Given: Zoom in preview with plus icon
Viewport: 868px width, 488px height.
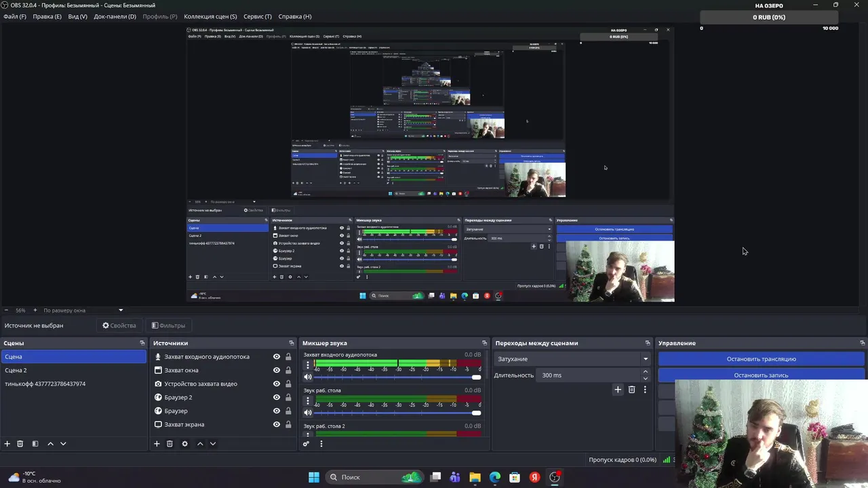Looking at the screenshot, I should (35, 310).
